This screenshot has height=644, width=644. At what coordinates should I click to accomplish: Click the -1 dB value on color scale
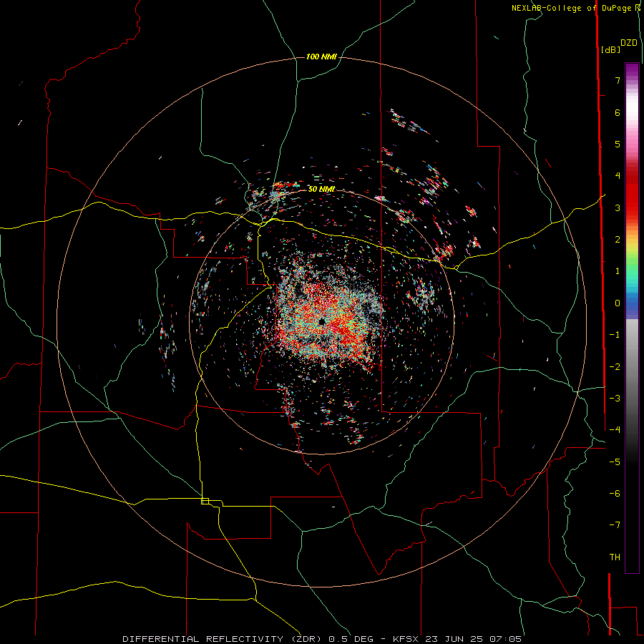click(615, 335)
